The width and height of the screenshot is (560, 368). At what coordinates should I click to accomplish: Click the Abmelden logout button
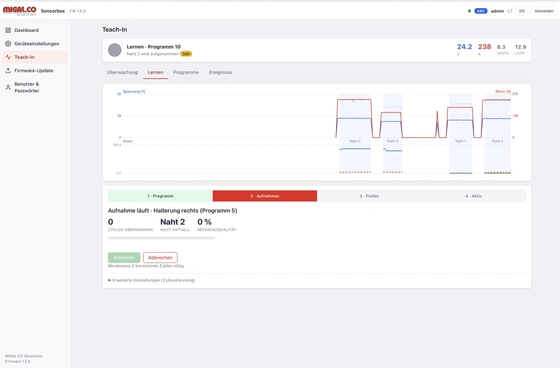544,11
